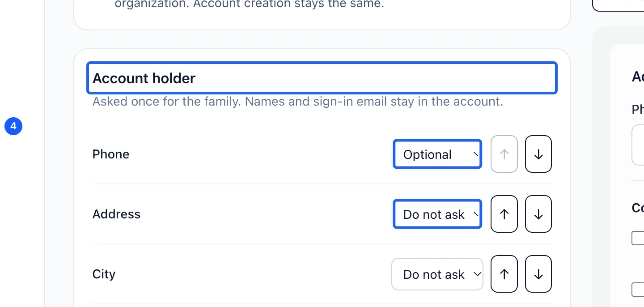Click the Address field label
The image size is (644, 307).
(x=116, y=214)
